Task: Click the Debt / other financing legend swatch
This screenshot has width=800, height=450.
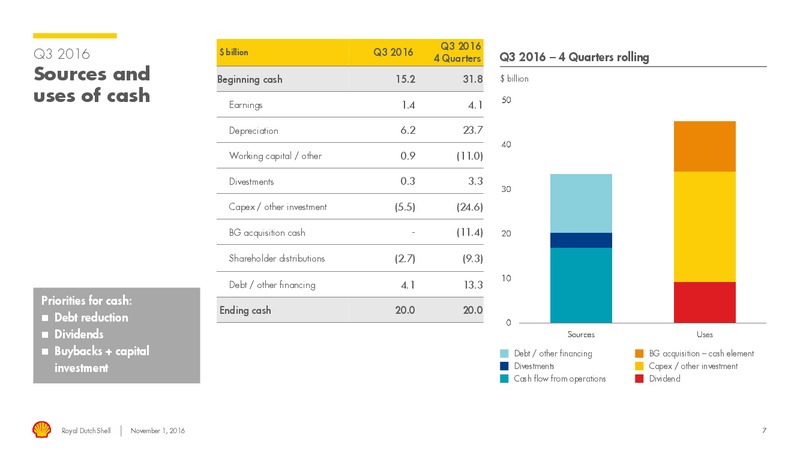Action: tap(504, 353)
